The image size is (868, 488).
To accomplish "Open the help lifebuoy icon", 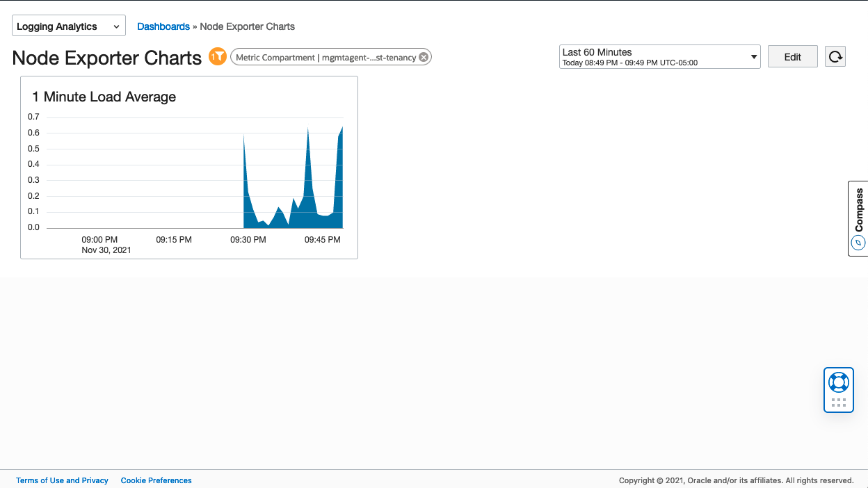I will (839, 382).
